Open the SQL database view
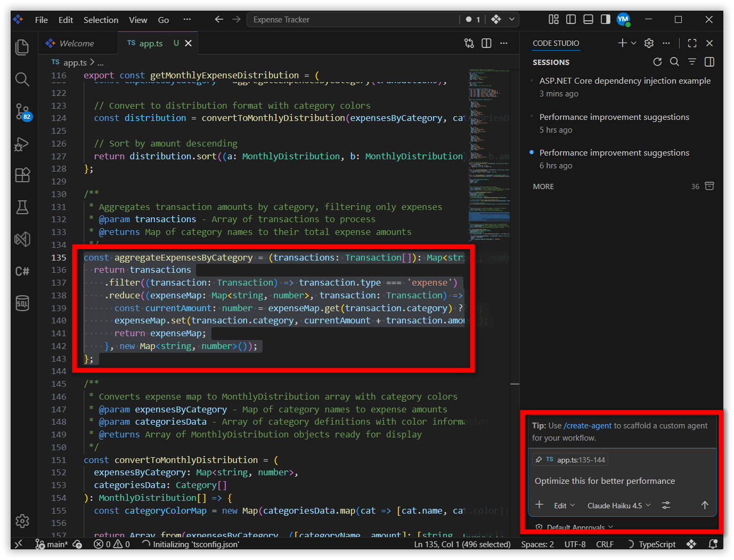 pos(22,303)
